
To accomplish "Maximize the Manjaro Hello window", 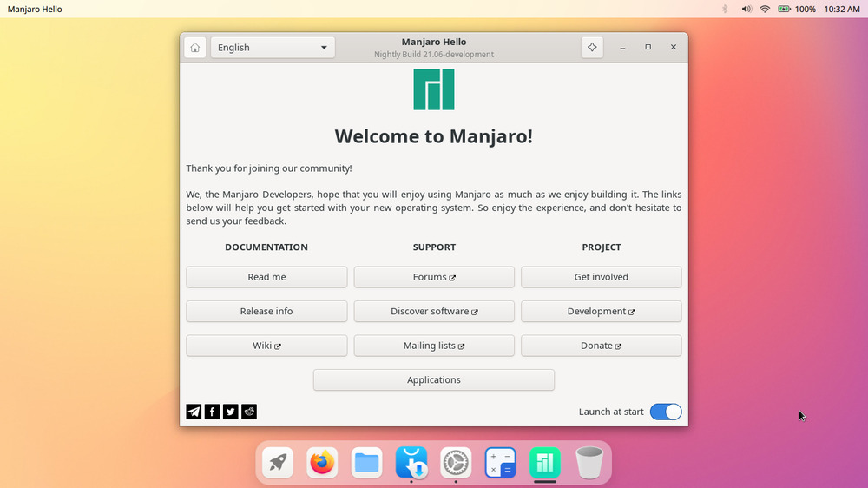I will (x=648, y=47).
